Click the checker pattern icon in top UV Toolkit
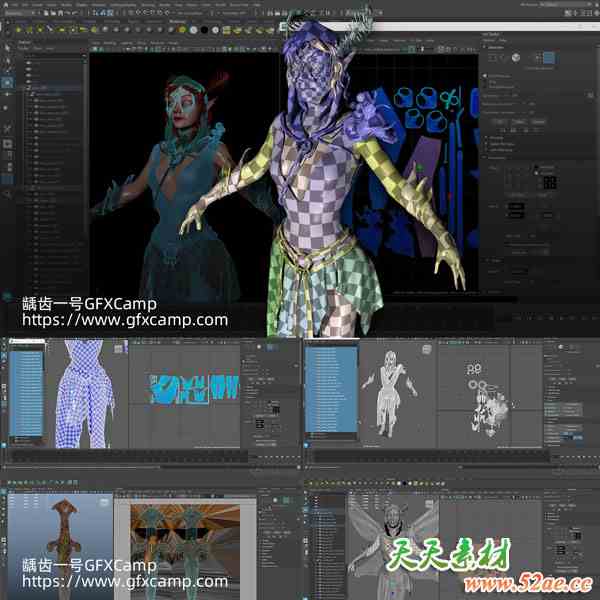The width and height of the screenshot is (600, 600). [550, 183]
